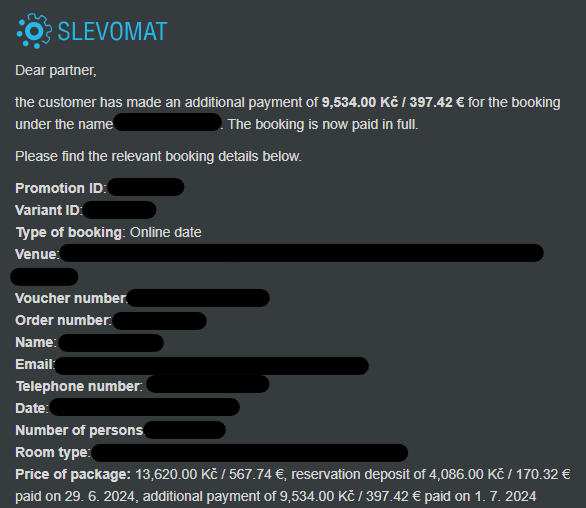This screenshot has width=586, height=508.
Task: Click the 'Price of package:' label
Action: click(x=73, y=474)
